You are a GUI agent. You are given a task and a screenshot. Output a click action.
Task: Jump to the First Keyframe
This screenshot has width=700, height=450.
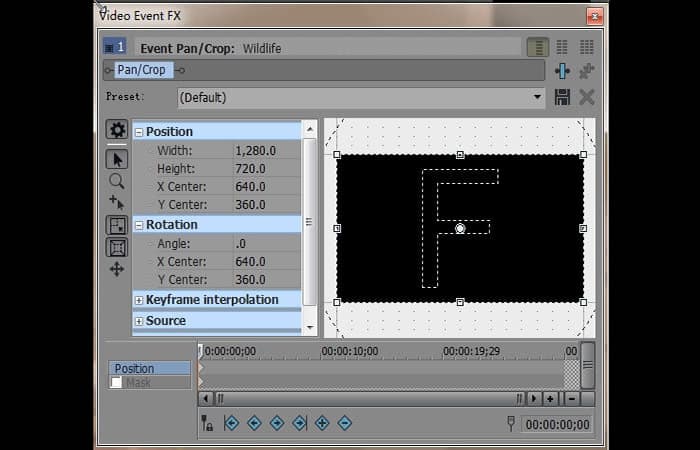(231, 423)
